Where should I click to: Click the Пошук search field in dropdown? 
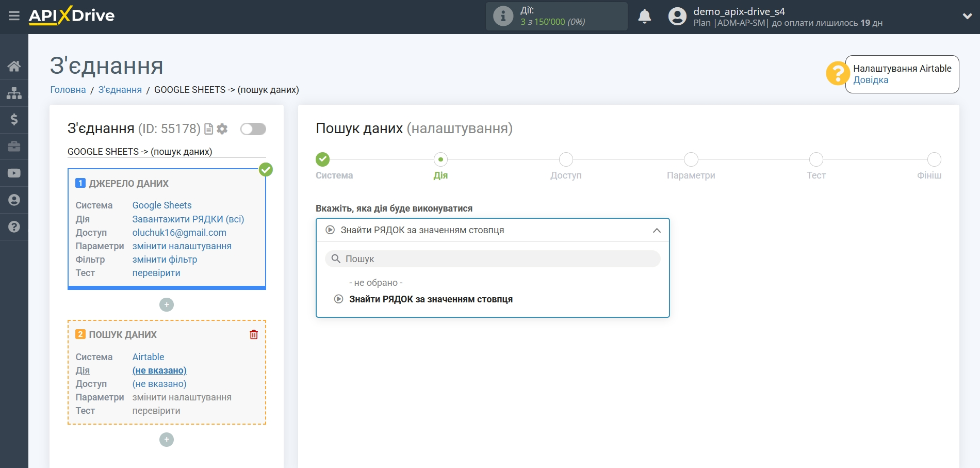(493, 259)
